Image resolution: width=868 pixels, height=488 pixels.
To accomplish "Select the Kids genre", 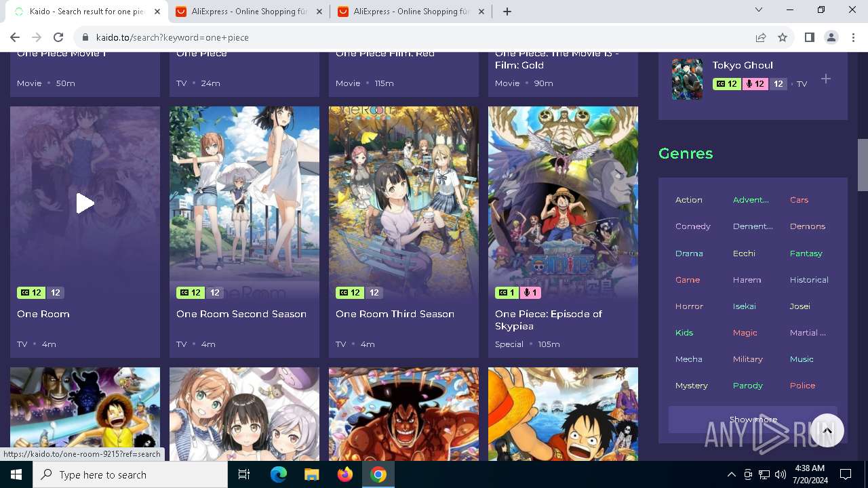I will [684, 333].
